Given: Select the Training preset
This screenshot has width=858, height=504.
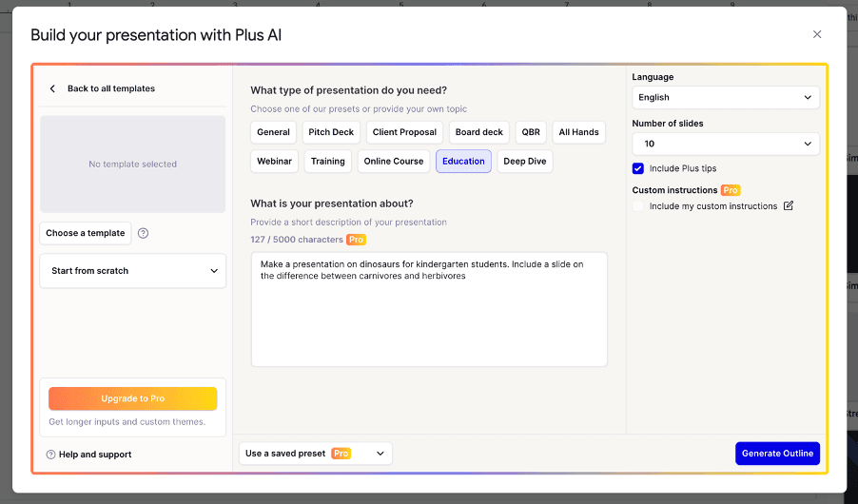Looking at the screenshot, I should tap(328, 161).
